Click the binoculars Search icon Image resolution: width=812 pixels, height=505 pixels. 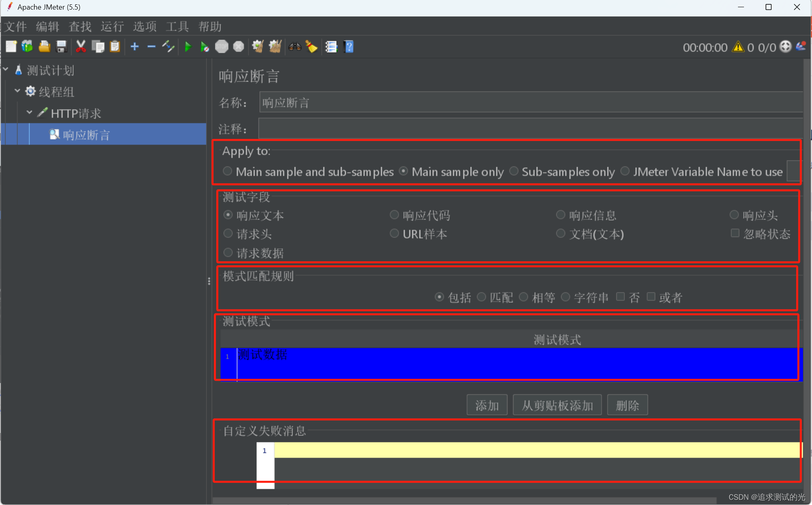pyautogui.click(x=295, y=47)
